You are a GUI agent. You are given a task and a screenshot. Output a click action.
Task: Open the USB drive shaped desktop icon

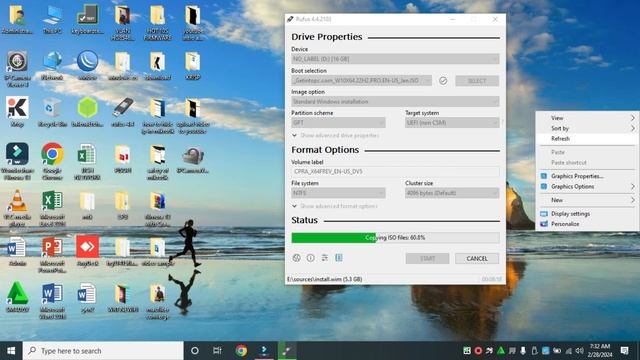click(x=123, y=113)
